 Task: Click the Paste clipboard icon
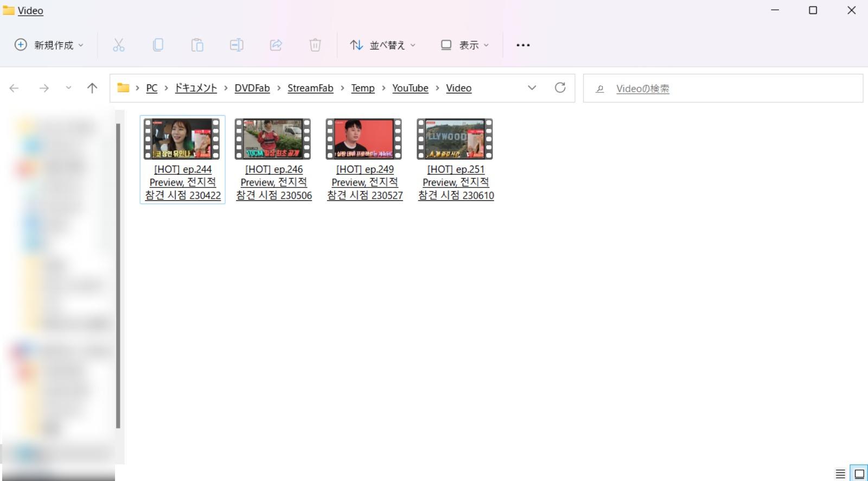coord(197,45)
